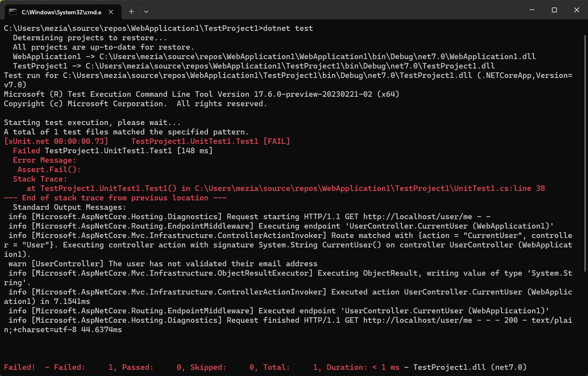Click the red [FAIL] marker

(x=276, y=141)
